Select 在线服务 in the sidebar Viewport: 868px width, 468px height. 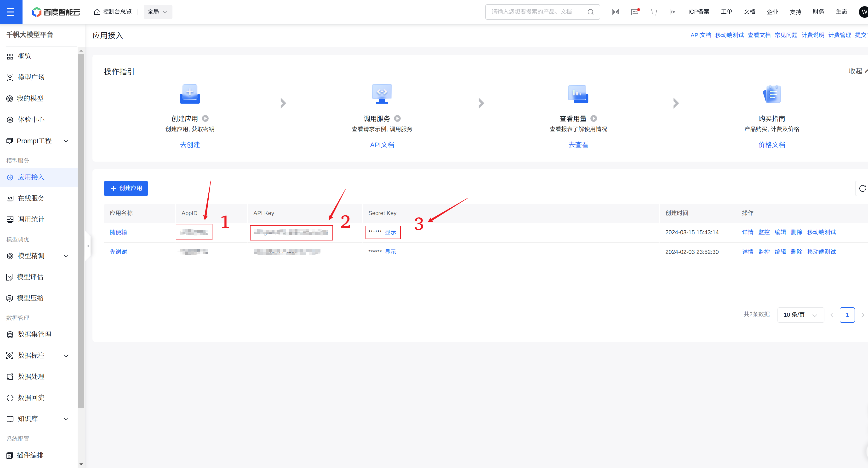[31, 198]
